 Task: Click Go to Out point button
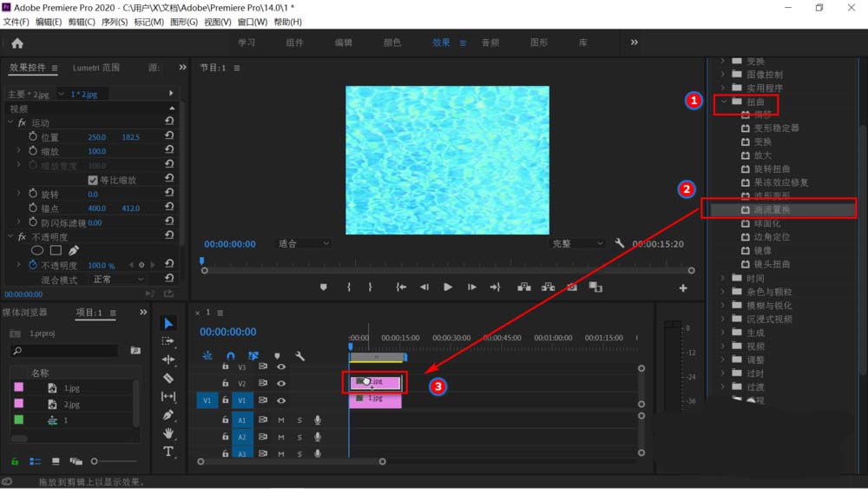pyautogui.click(x=495, y=287)
